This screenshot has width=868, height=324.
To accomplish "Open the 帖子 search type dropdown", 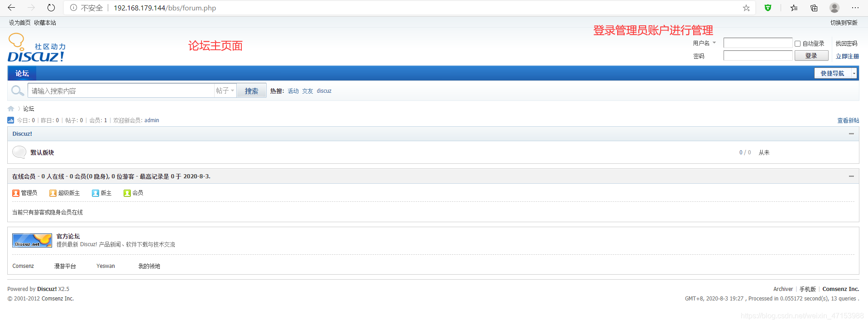I will (x=225, y=91).
